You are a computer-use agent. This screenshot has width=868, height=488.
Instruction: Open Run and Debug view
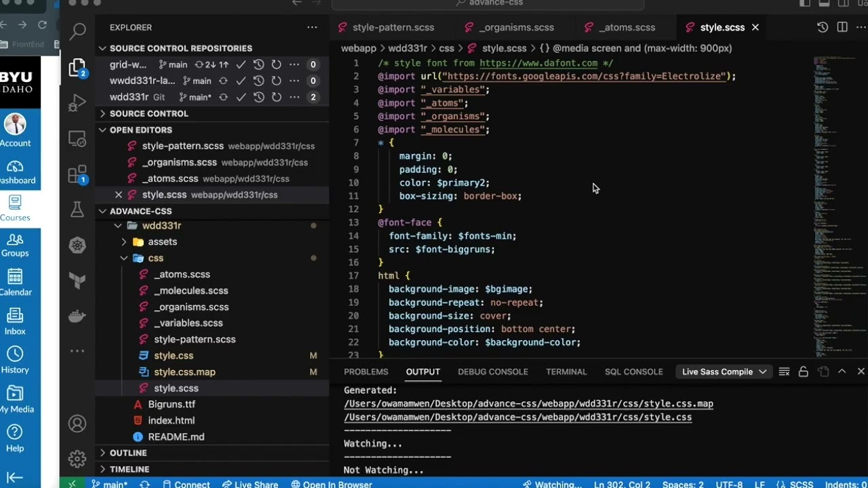click(x=77, y=103)
